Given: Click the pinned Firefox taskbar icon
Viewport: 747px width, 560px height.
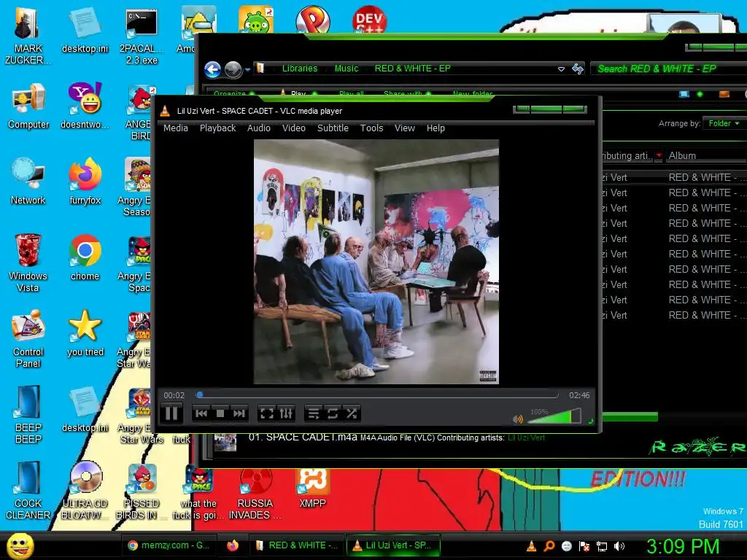Looking at the screenshot, I should (233, 545).
